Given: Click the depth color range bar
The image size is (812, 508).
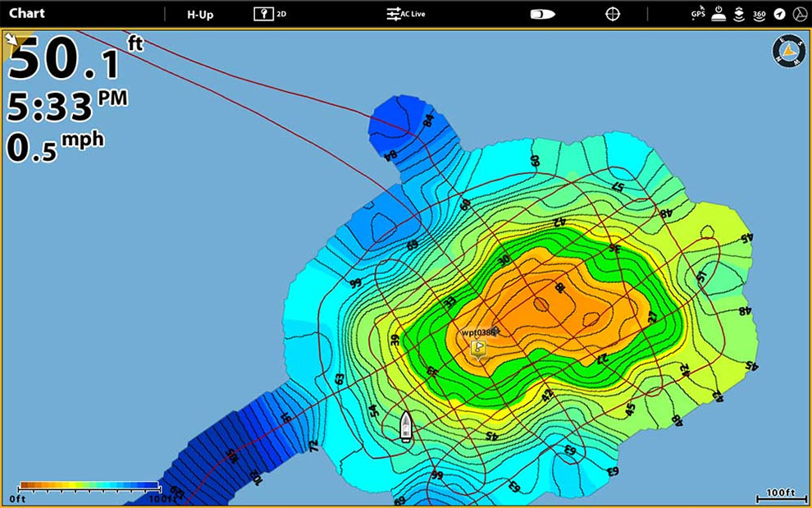Looking at the screenshot, I should (x=89, y=485).
